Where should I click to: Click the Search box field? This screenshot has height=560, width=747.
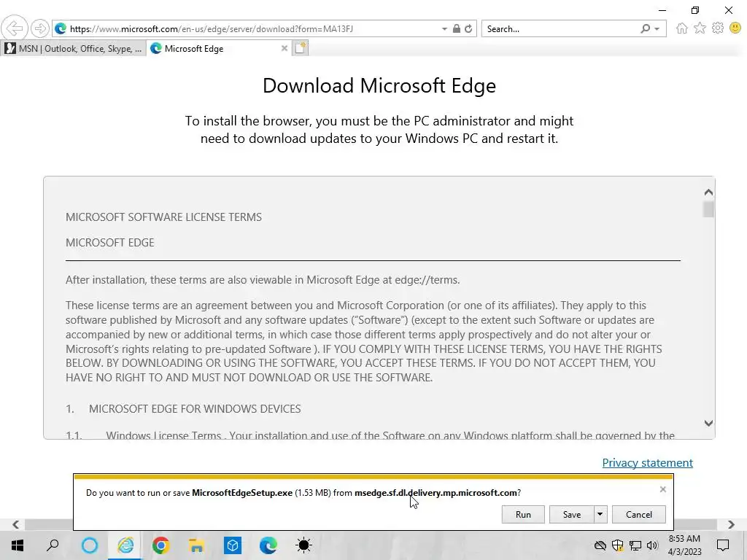click(x=560, y=29)
